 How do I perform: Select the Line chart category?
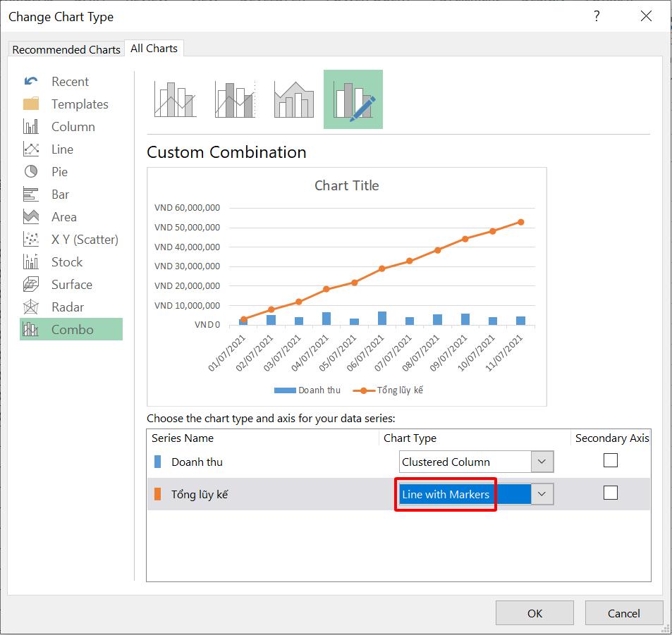click(x=61, y=149)
